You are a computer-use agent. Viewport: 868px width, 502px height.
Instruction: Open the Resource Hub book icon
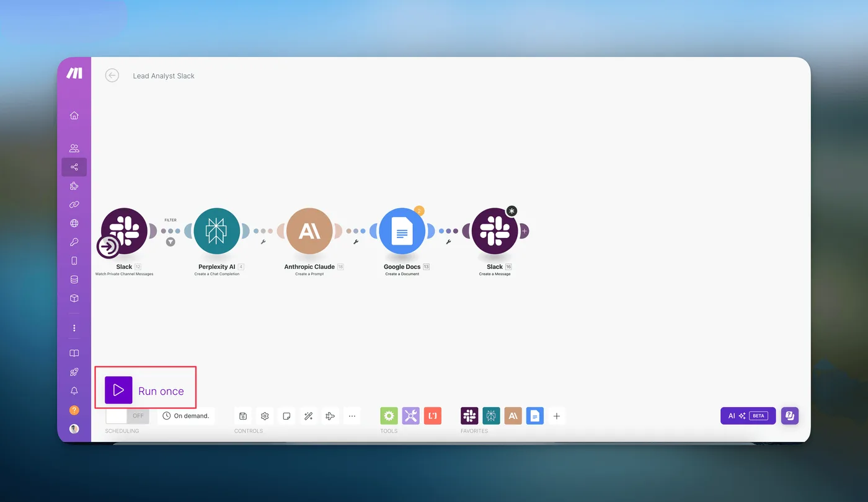pyautogui.click(x=74, y=353)
